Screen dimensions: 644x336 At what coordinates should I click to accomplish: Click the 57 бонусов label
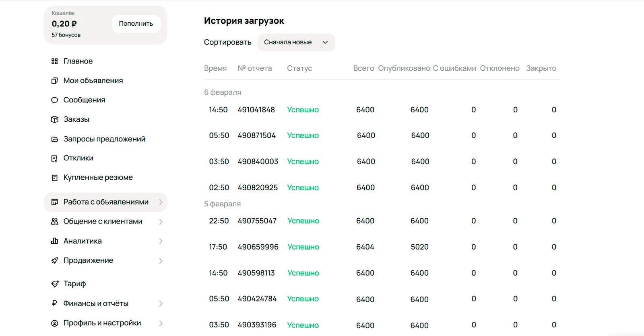(x=66, y=35)
